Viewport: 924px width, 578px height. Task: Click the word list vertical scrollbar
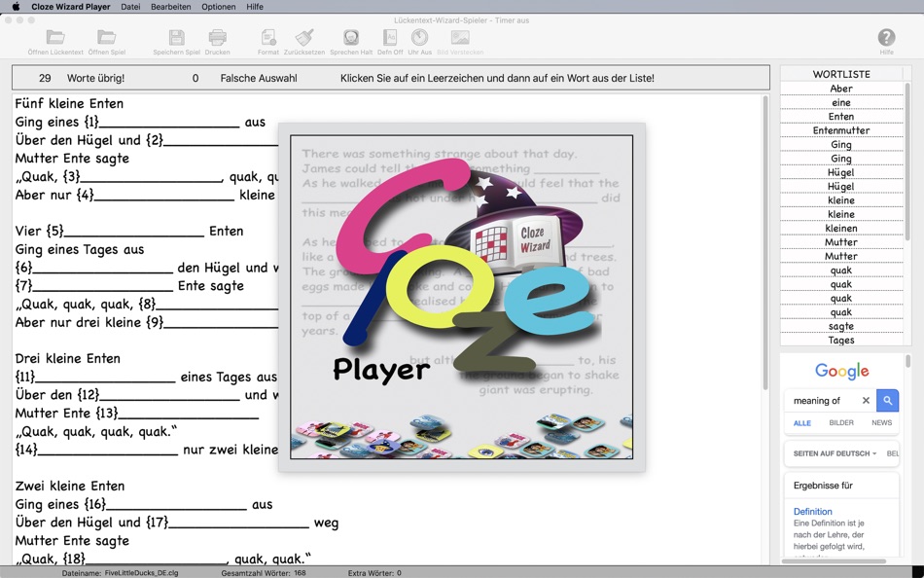907,160
